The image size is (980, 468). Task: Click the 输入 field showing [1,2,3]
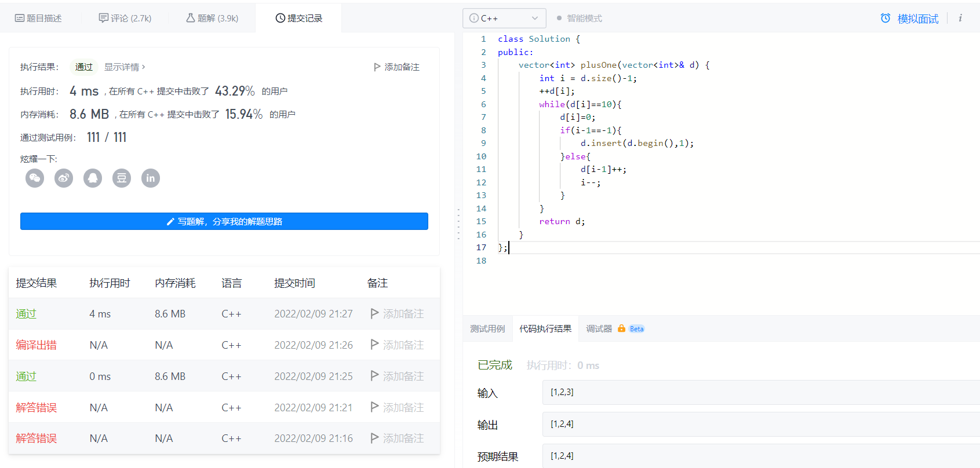(761, 392)
